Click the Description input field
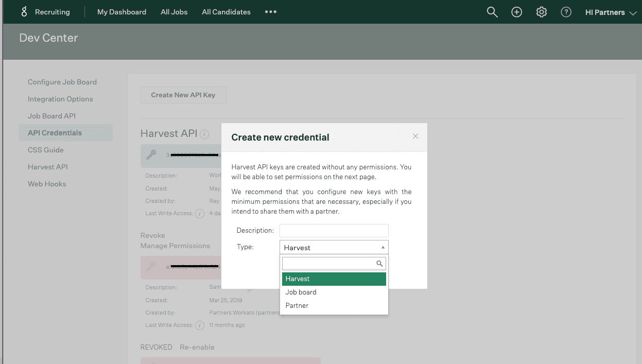Screen dimensions: 642x364 (334, 230)
